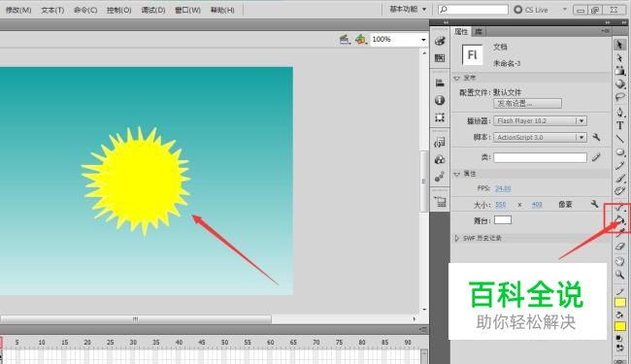The height and width of the screenshot is (364, 631).
Task: Open the 控制(O) menu
Action: (x=118, y=10)
